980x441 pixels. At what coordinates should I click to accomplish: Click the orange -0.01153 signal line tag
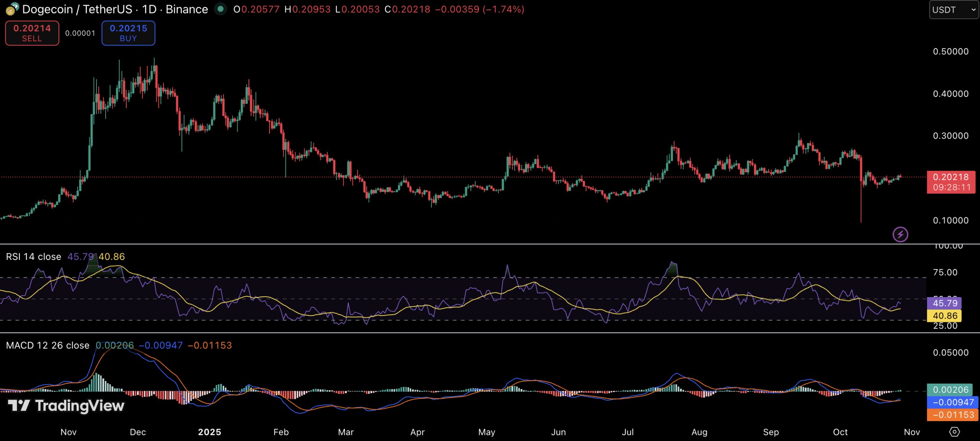[952, 415]
